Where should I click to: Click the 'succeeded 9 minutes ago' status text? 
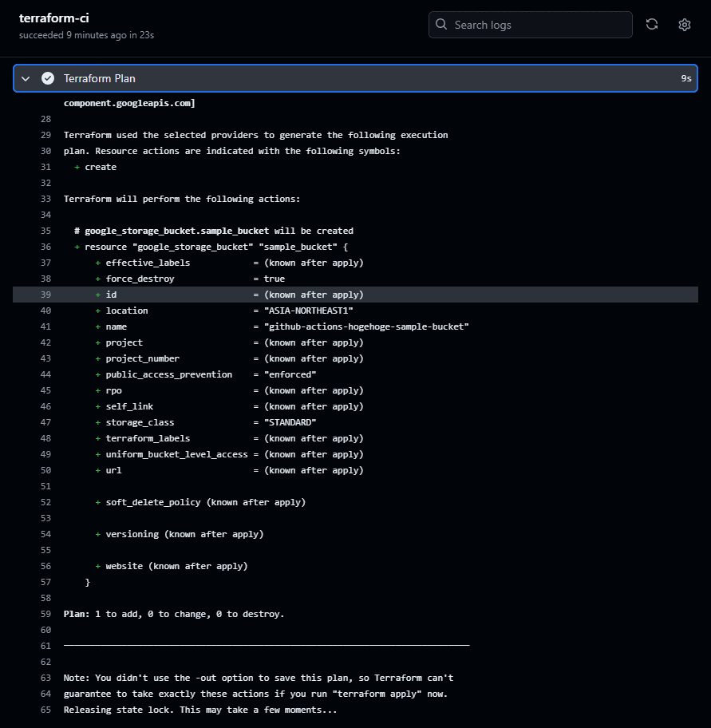click(86, 35)
